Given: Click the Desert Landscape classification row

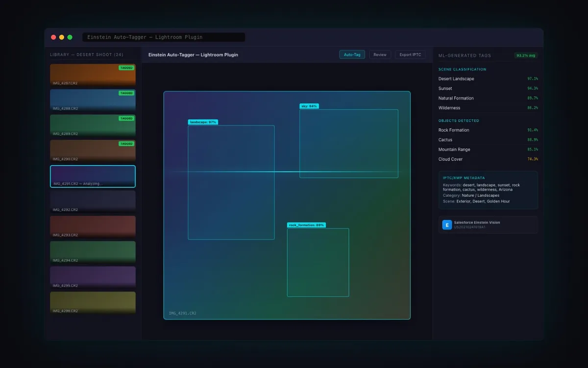Looking at the screenshot, I should 488,79.
